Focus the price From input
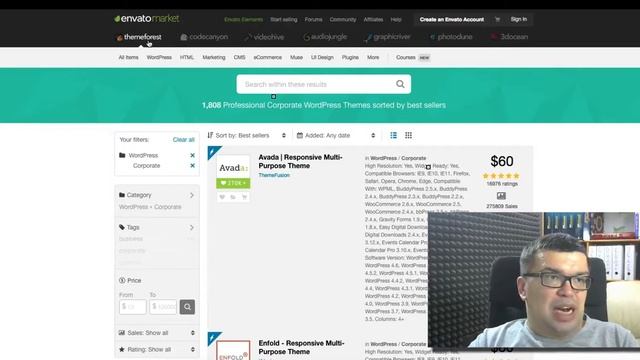Screen dimensions: 640x360 click(x=133, y=307)
